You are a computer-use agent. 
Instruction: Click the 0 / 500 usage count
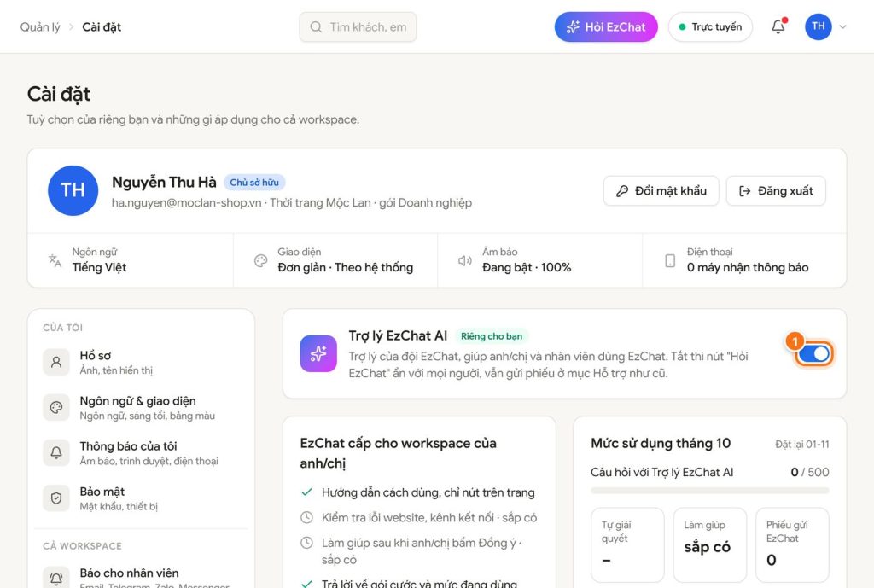[810, 472]
